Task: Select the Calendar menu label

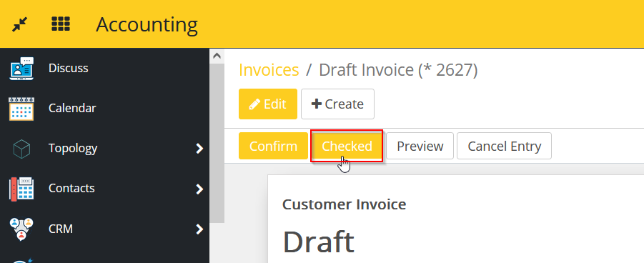Action: pyautogui.click(x=72, y=108)
